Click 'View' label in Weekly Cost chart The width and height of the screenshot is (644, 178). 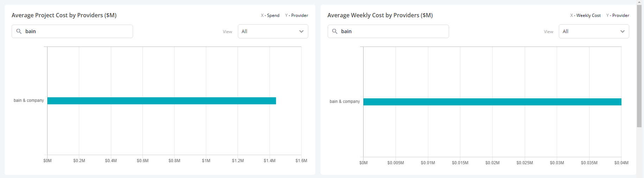pos(549,32)
